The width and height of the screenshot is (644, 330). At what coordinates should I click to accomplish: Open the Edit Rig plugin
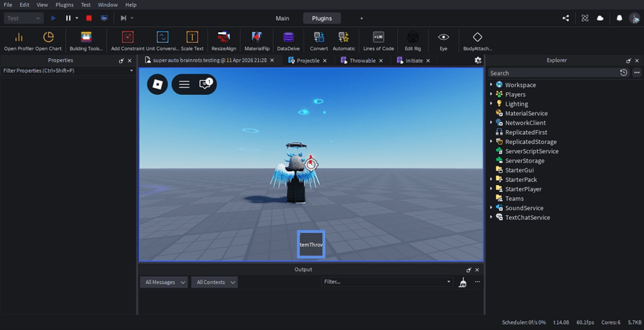point(413,41)
